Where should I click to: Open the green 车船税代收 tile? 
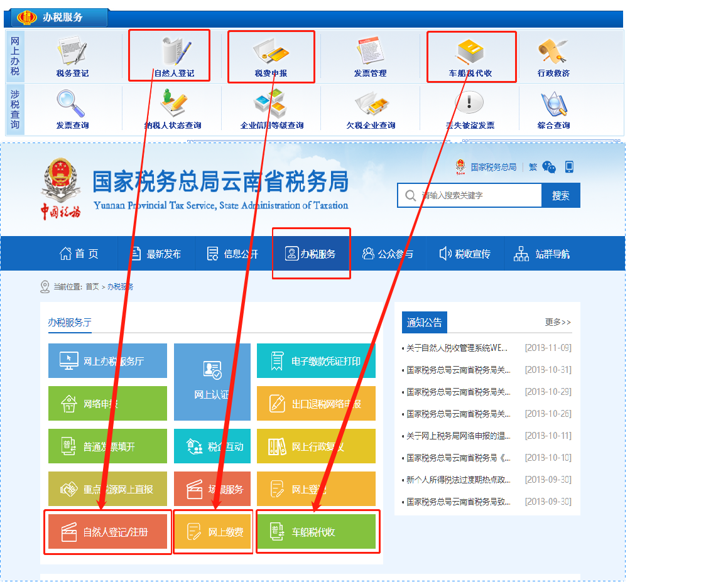tap(316, 531)
